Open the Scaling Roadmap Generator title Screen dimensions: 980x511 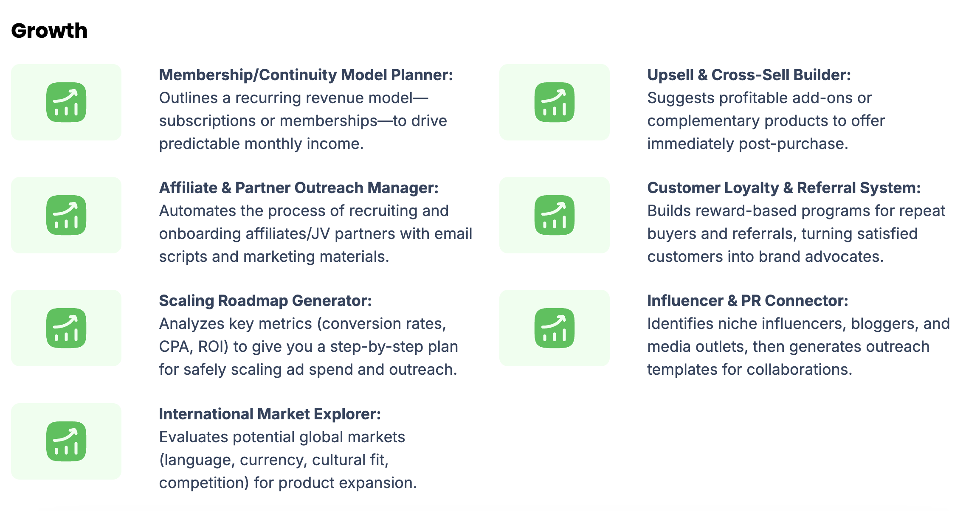pos(265,301)
